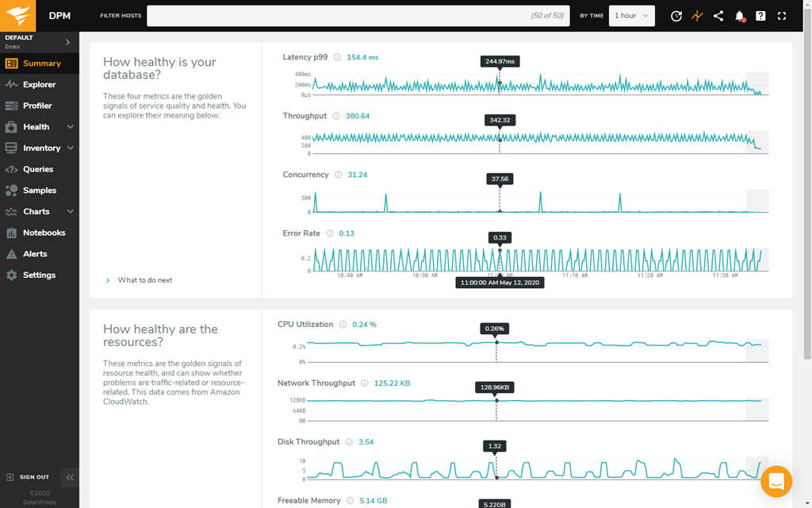Open the help question mark icon
This screenshot has width=812, height=508.
760,16
